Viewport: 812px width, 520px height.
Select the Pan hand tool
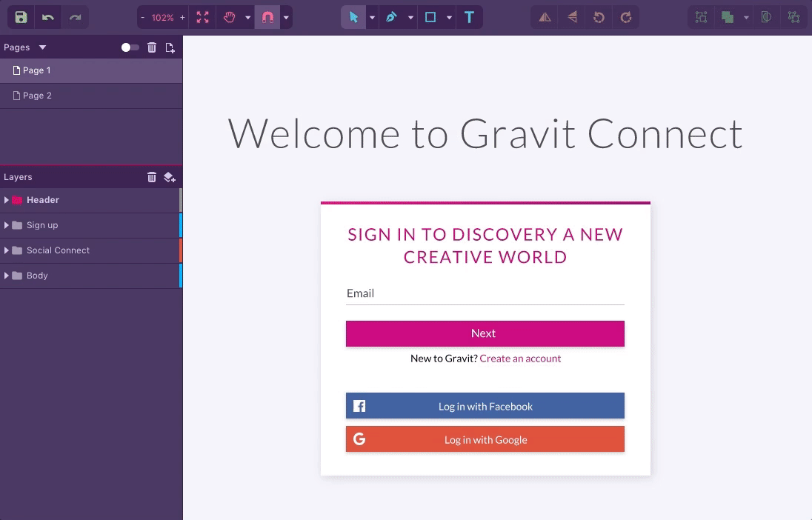(x=230, y=17)
